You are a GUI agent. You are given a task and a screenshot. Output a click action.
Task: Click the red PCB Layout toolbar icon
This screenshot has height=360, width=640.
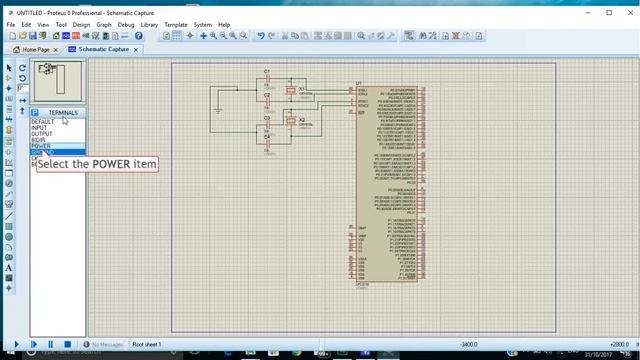(76, 36)
